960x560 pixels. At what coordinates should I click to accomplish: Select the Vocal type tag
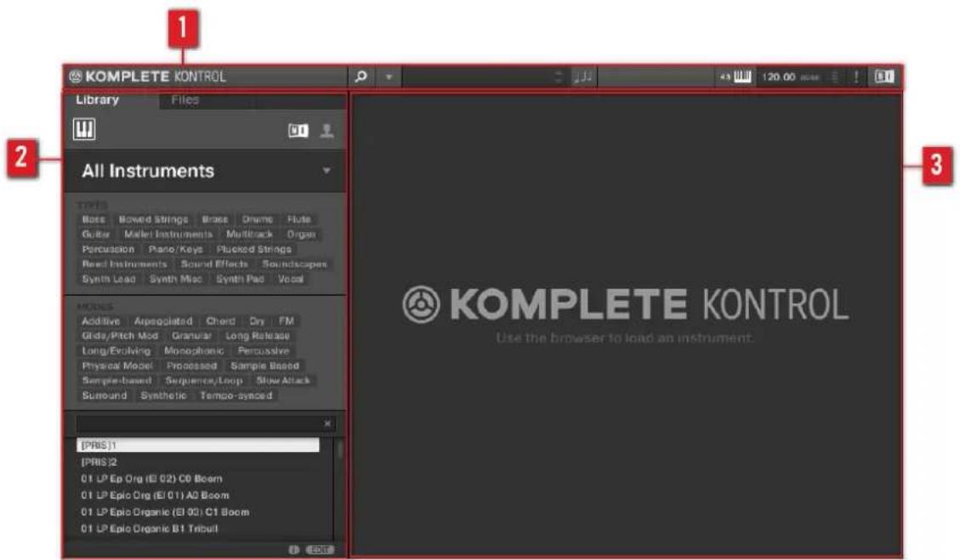click(x=291, y=279)
